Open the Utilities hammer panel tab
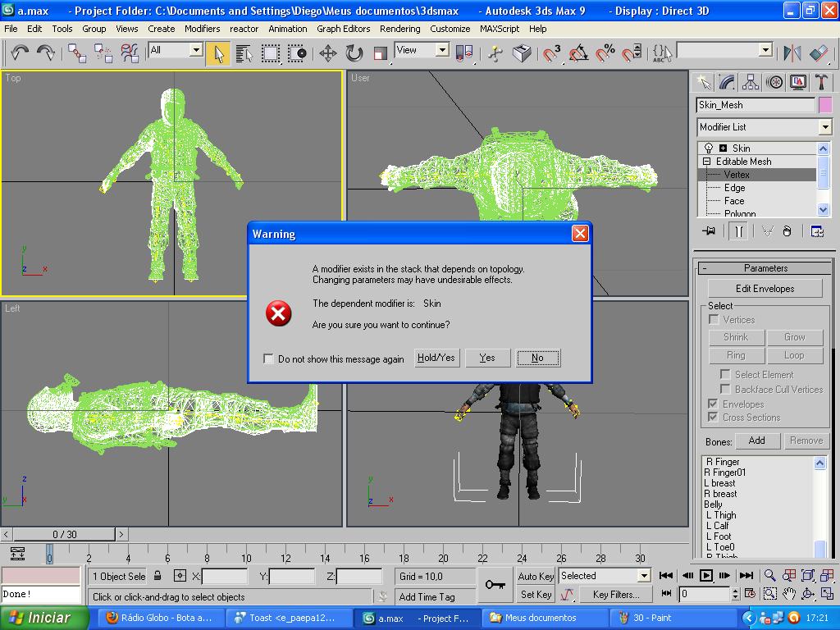This screenshot has height=630, width=840. tap(821, 82)
